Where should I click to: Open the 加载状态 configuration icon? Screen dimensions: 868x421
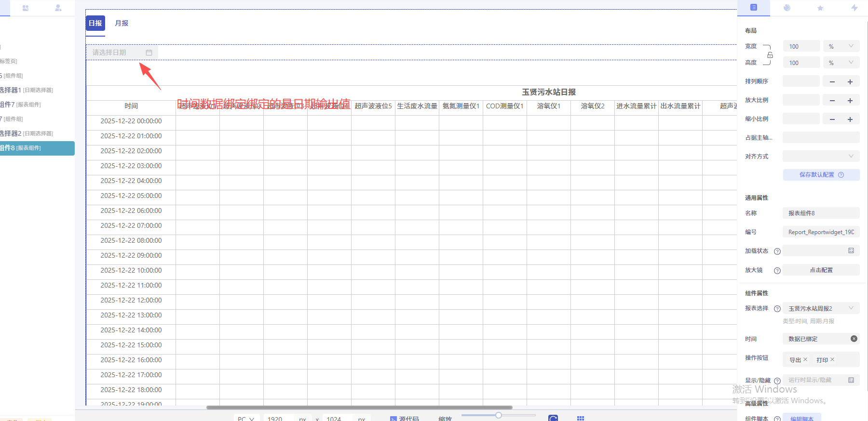pos(851,250)
